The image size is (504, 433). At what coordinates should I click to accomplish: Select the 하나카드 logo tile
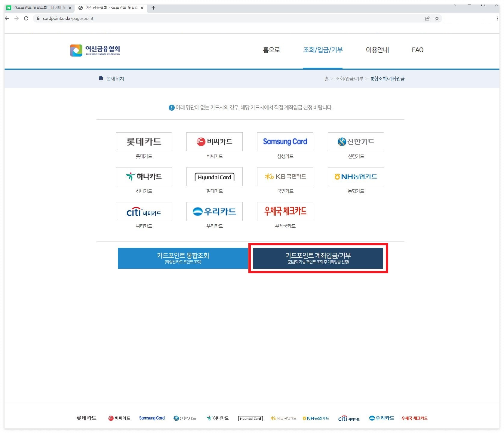[144, 177]
